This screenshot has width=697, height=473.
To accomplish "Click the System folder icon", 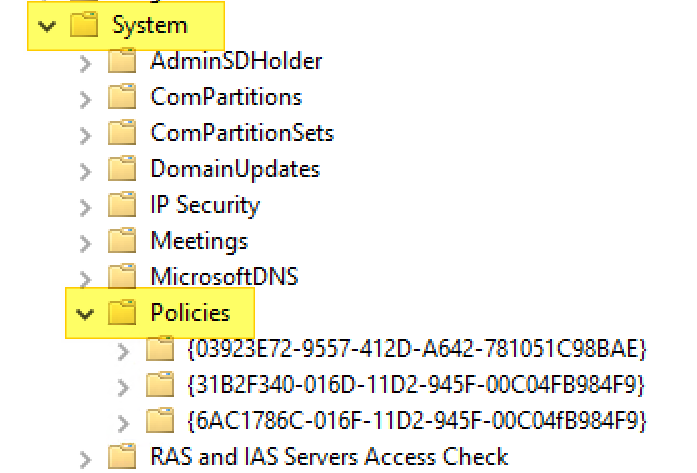I will pos(84,26).
